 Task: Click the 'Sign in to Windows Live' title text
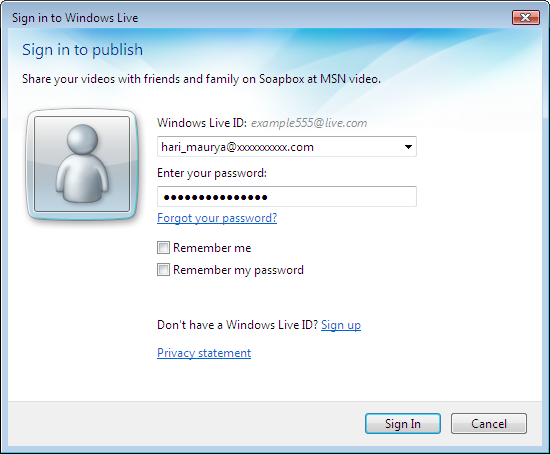pos(75,18)
